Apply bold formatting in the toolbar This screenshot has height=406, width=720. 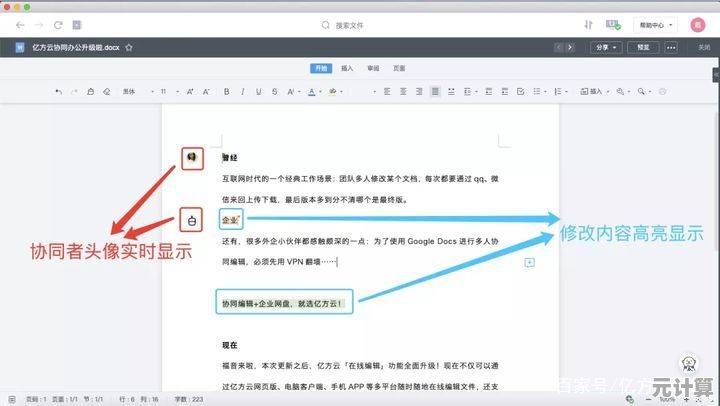[x=227, y=92]
